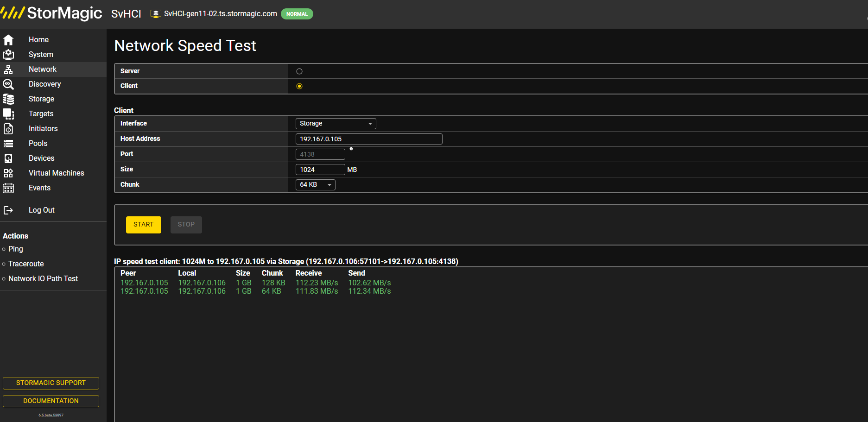Click the System monitor gear icon

(8, 55)
